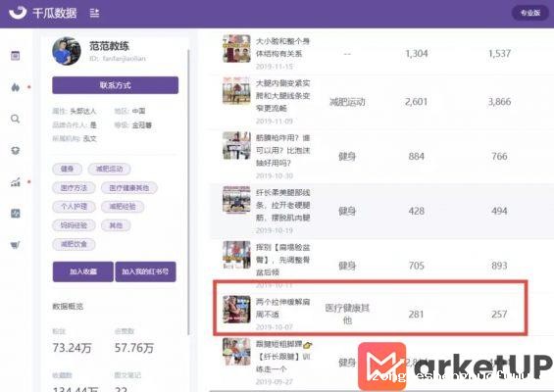The height and width of the screenshot is (392, 554).
Task: Click the value 428 in the table
Action: point(416,211)
